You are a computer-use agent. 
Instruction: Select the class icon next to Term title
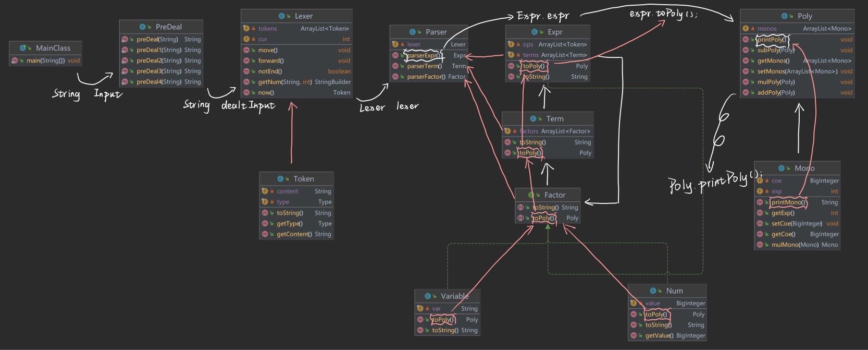pyautogui.click(x=534, y=119)
